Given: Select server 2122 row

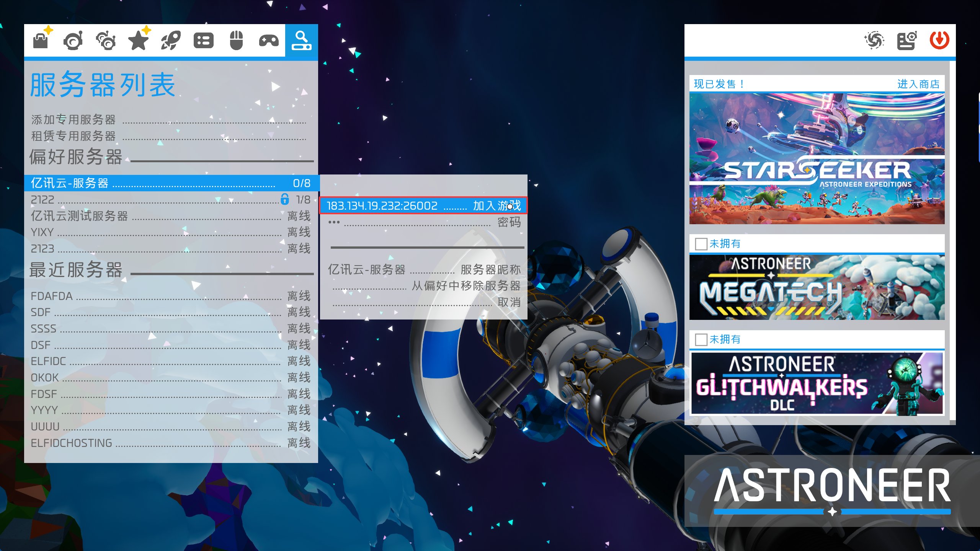Looking at the screenshot, I should pos(171,199).
